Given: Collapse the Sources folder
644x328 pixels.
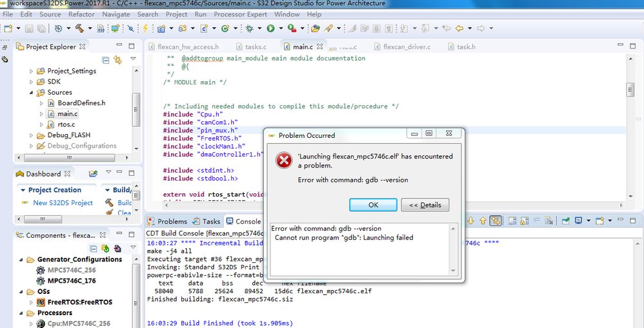Looking at the screenshot, I should [31, 92].
